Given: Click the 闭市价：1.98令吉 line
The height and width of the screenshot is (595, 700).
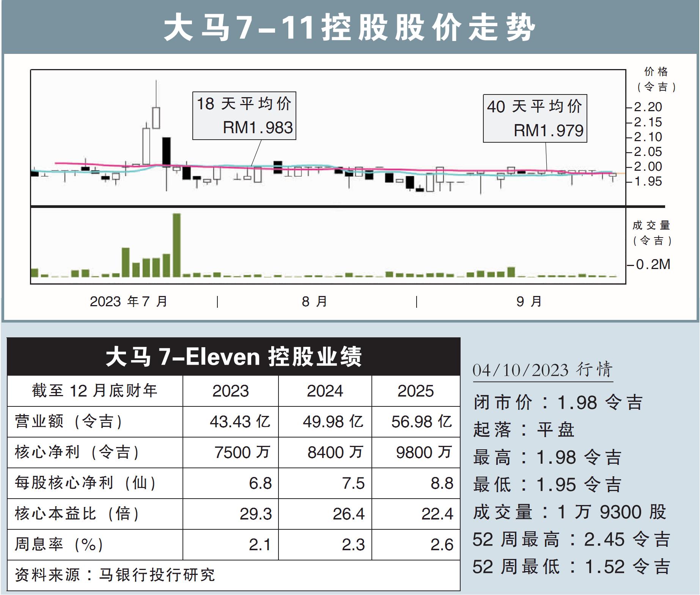Looking at the screenshot, I should (x=558, y=403).
